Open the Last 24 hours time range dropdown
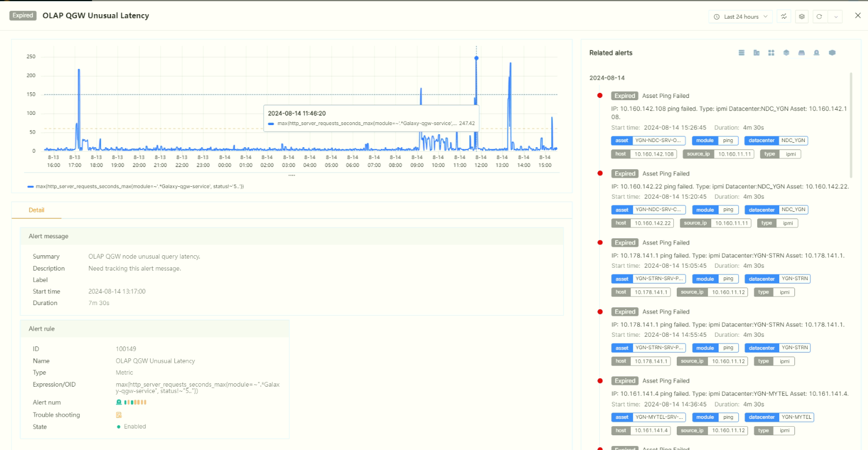Image resolution: width=868 pixels, height=450 pixels. click(740, 16)
